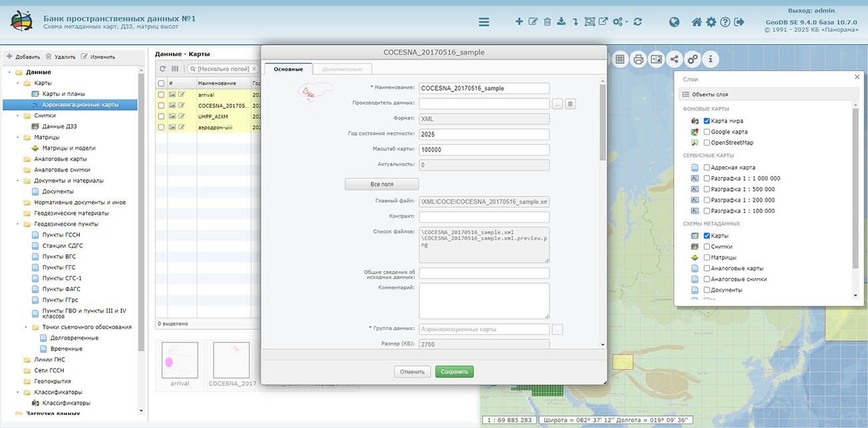Enable the Google карта background layer

coord(706,132)
